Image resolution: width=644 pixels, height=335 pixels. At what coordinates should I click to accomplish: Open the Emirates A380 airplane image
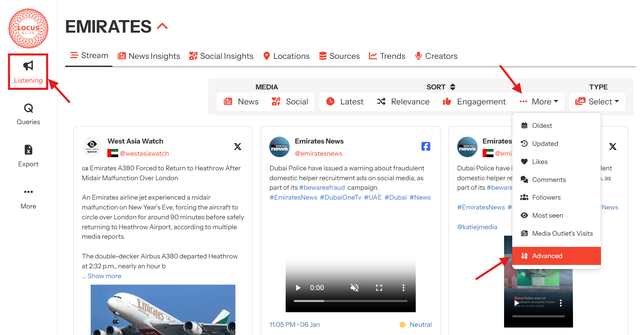163,309
